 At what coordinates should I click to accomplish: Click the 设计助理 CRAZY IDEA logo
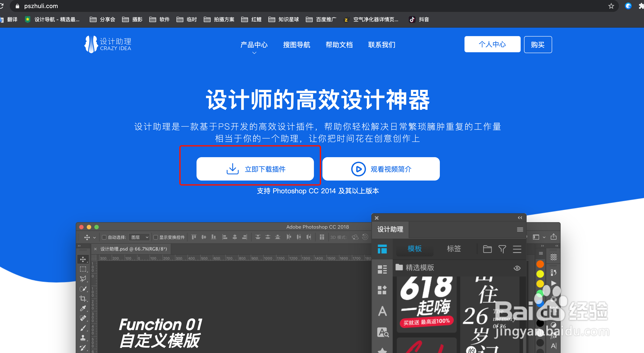click(108, 44)
